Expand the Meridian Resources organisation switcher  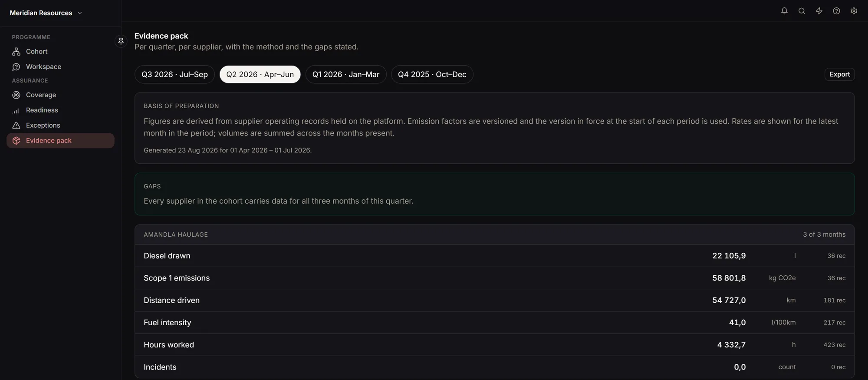[46, 13]
